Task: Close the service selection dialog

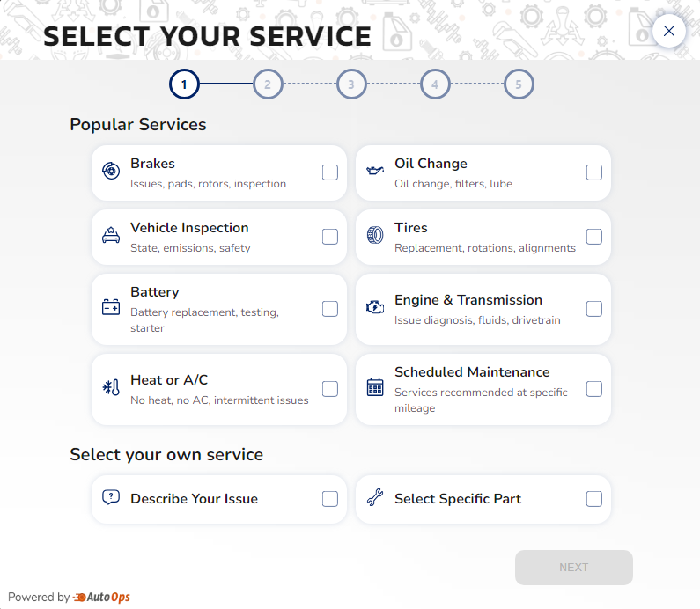Action: coord(669,31)
